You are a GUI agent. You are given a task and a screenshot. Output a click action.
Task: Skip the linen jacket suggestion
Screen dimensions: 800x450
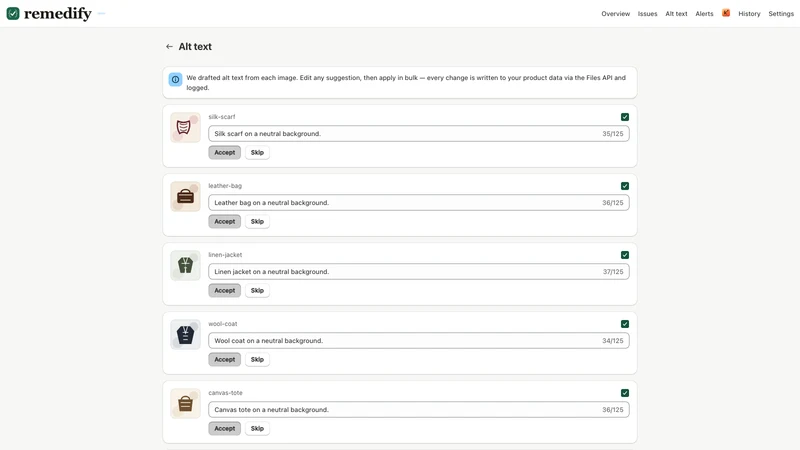click(x=257, y=290)
